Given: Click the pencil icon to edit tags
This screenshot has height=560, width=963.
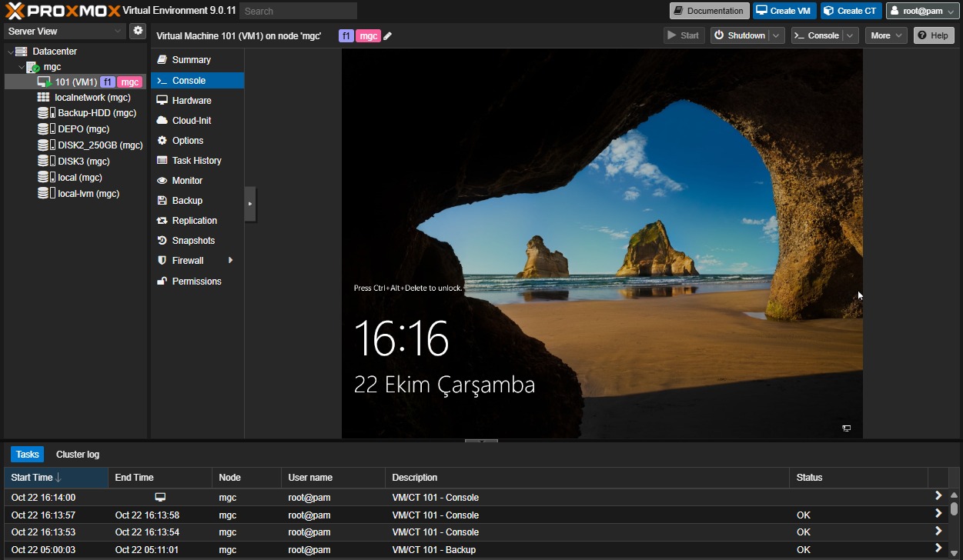Looking at the screenshot, I should (x=388, y=36).
